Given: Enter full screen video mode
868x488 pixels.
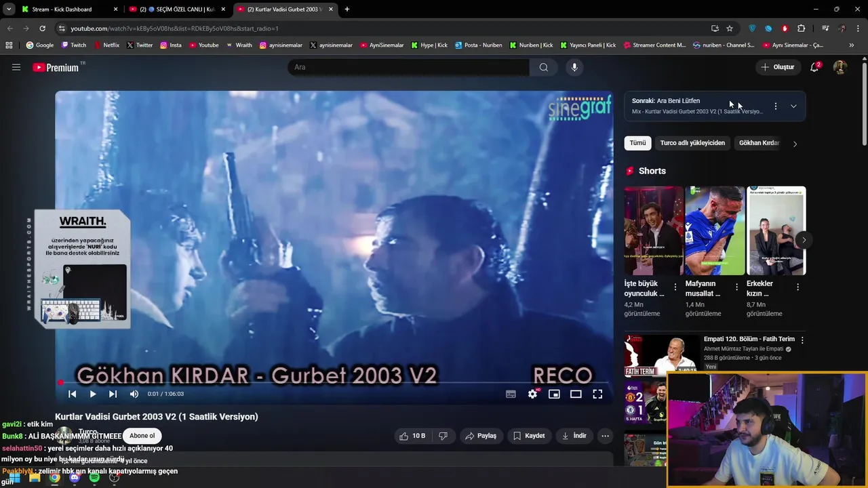Looking at the screenshot, I should [597, 394].
